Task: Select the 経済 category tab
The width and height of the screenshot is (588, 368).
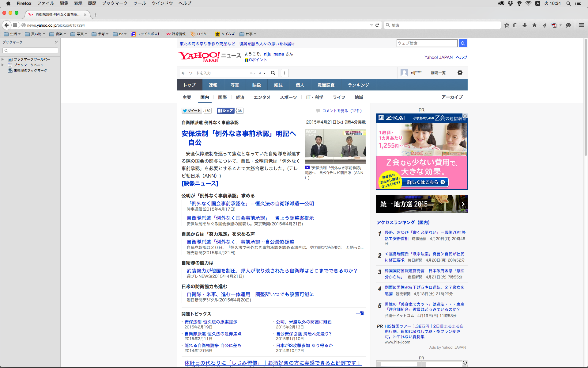Action: pyautogui.click(x=240, y=97)
